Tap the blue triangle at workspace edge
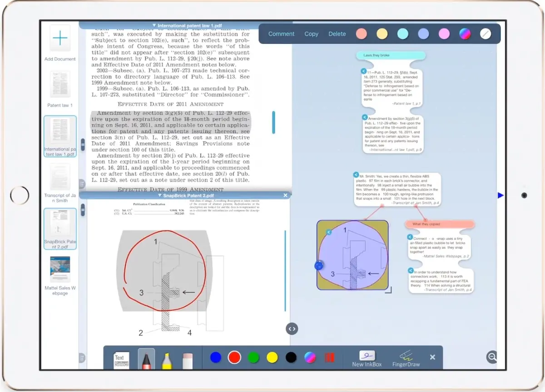This screenshot has height=392, width=545. coord(500,195)
